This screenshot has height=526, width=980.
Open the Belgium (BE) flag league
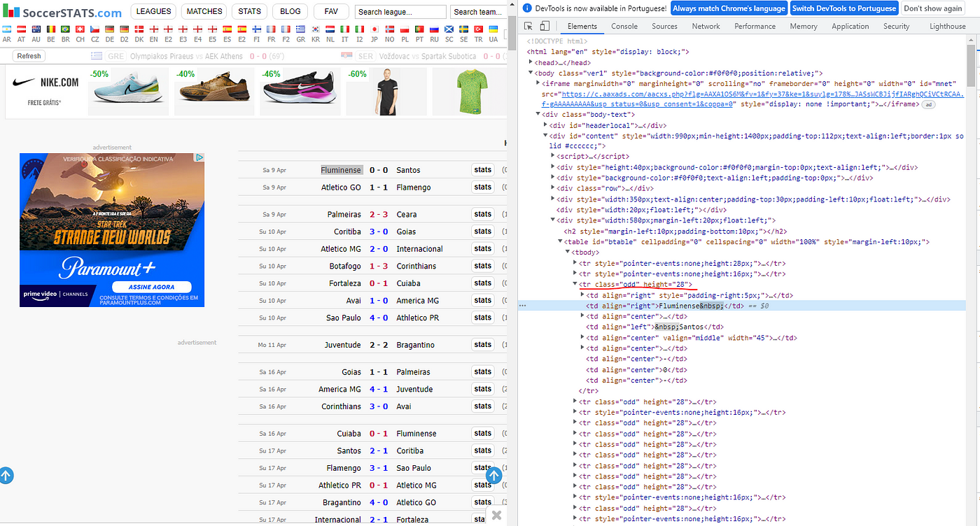click(50, 29)
